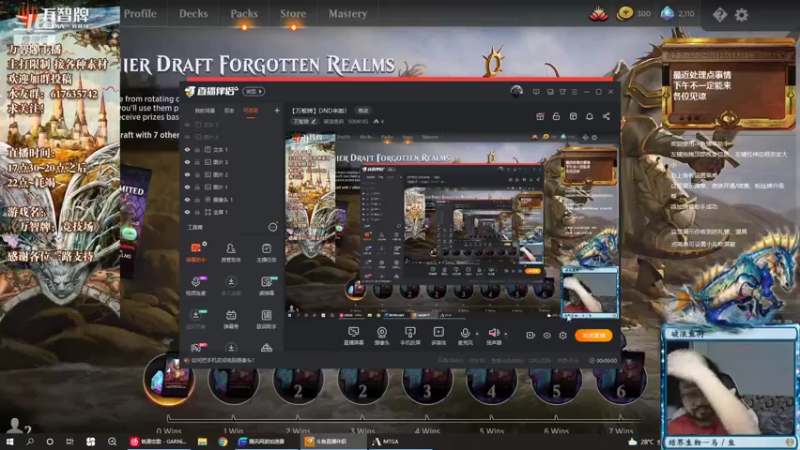Switch to MTGA taskbar window
The image size is (800, 450).
pyautogui.click(x=386, y=442)
